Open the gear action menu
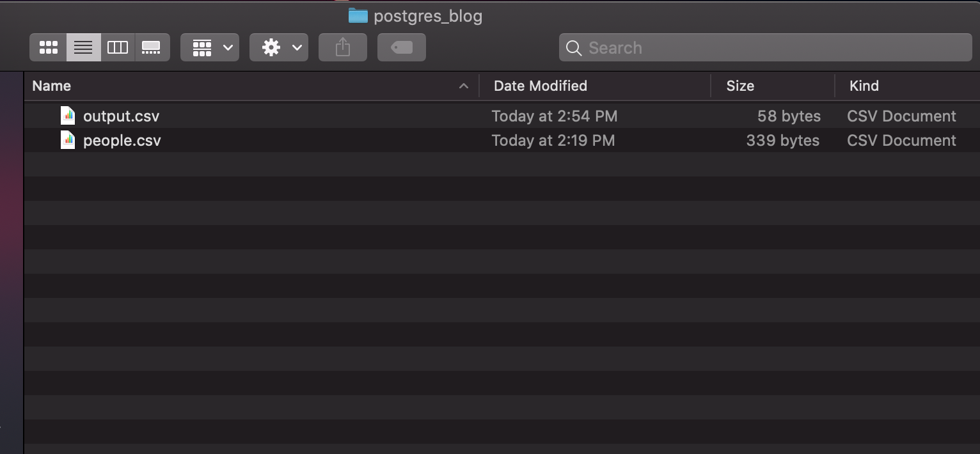Viewport: 980px width, 454px height. coord(279,47)
